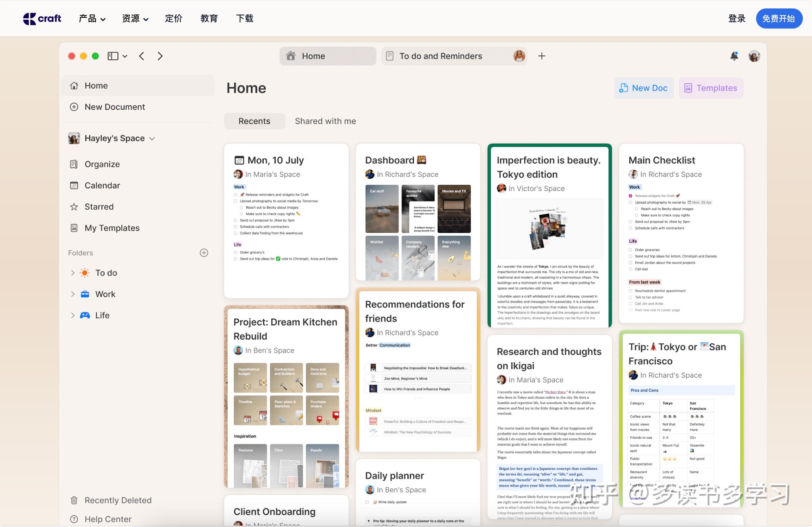The height and width of the screenshot is (527, 812).
Task: Click the New Document plus icon
Action: tap(74, 107)
